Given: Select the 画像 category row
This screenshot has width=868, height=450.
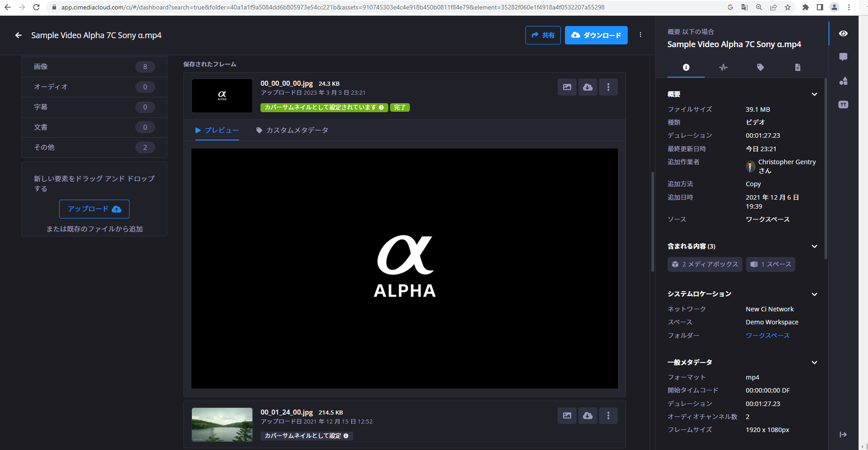Looking at the screenshot, I should coord(94,67).
